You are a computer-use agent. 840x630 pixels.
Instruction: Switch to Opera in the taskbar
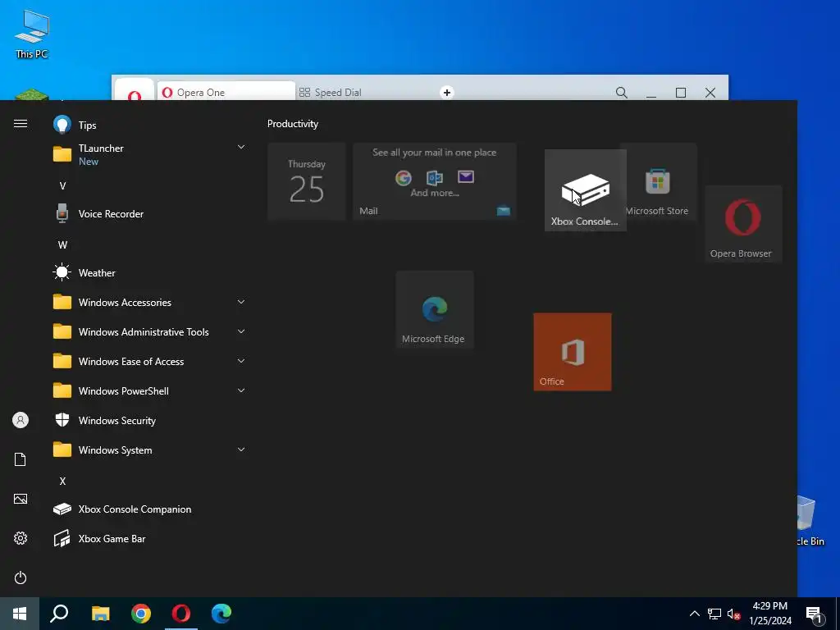tap(181, 614)
